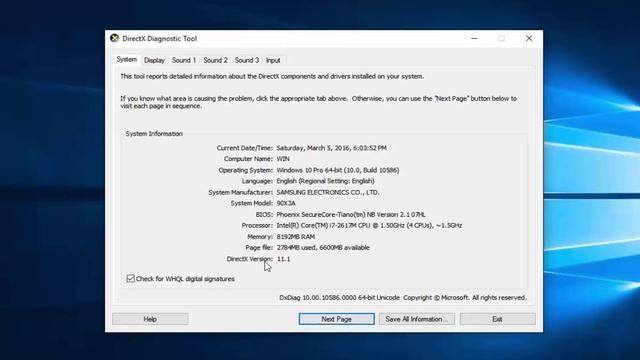Click the 'Copyright © Microsoft' text
The width and height of the screenshot is (640, 360).
[436, 298]
